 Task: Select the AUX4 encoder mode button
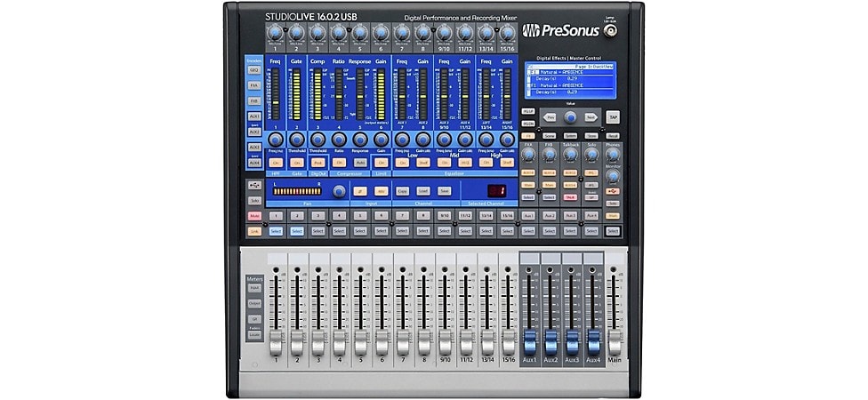click(254, 163)
